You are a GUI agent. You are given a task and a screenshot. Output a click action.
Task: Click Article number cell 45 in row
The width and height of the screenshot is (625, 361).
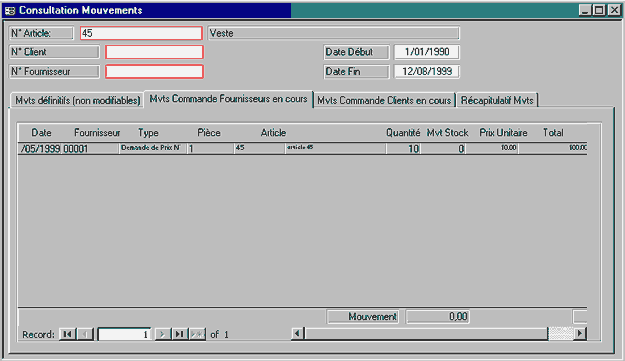point(259,148)
